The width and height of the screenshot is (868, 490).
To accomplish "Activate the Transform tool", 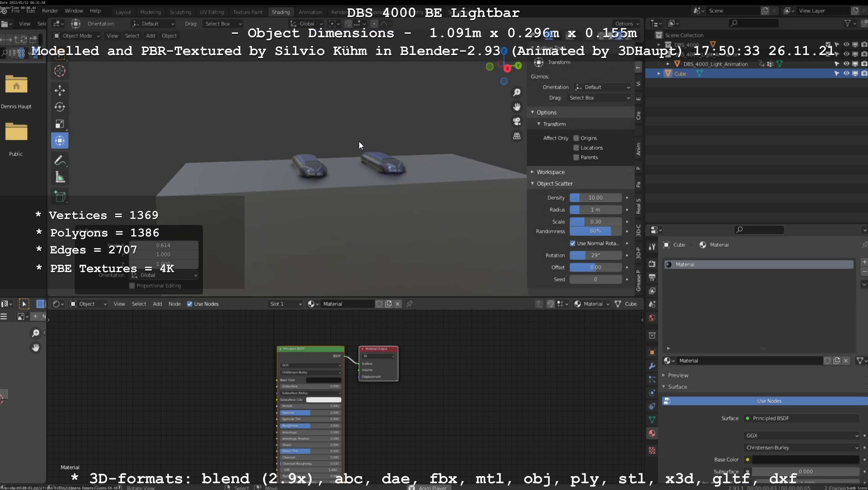I will pyautogui.click(x=60, y=141).
